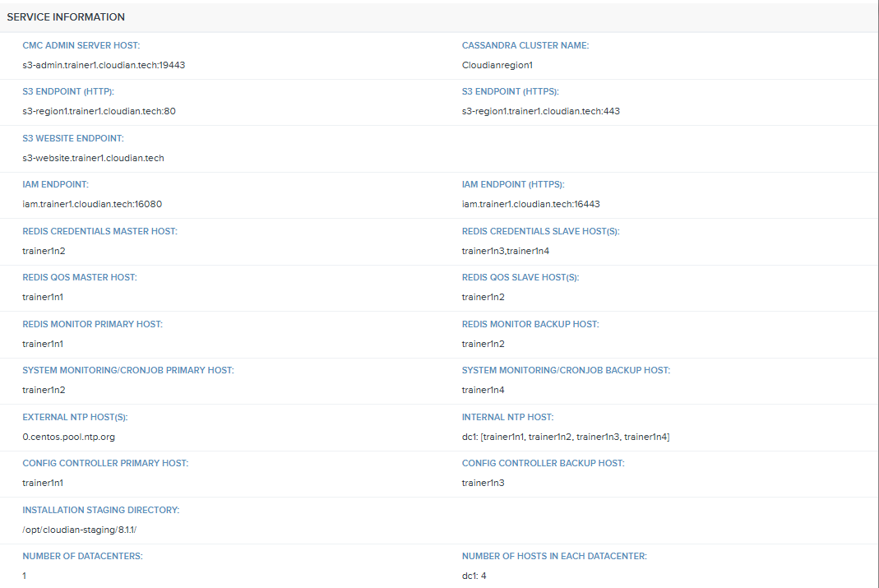Select the EXTERNAL NTP HOST(S) label

coord(75,418)
